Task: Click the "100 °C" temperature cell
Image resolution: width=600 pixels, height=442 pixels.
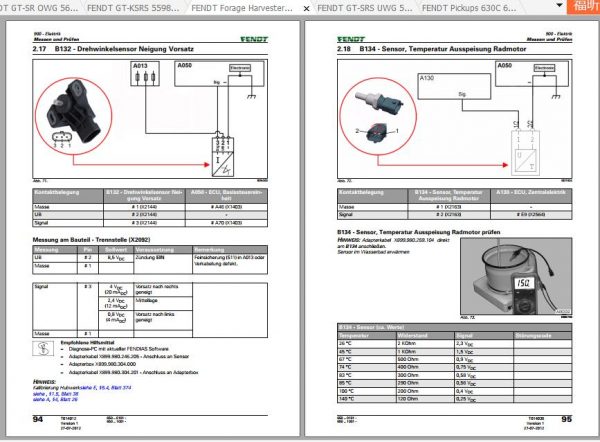Action: tap(367, 391)
